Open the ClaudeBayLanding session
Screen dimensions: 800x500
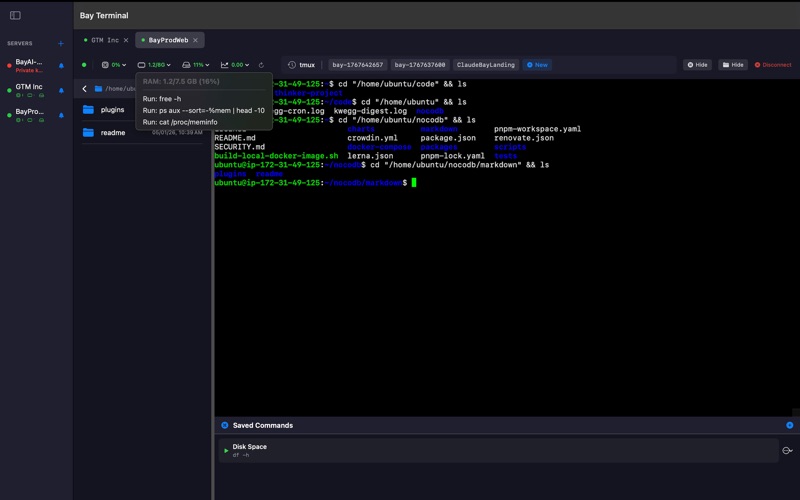pos(486,65)
